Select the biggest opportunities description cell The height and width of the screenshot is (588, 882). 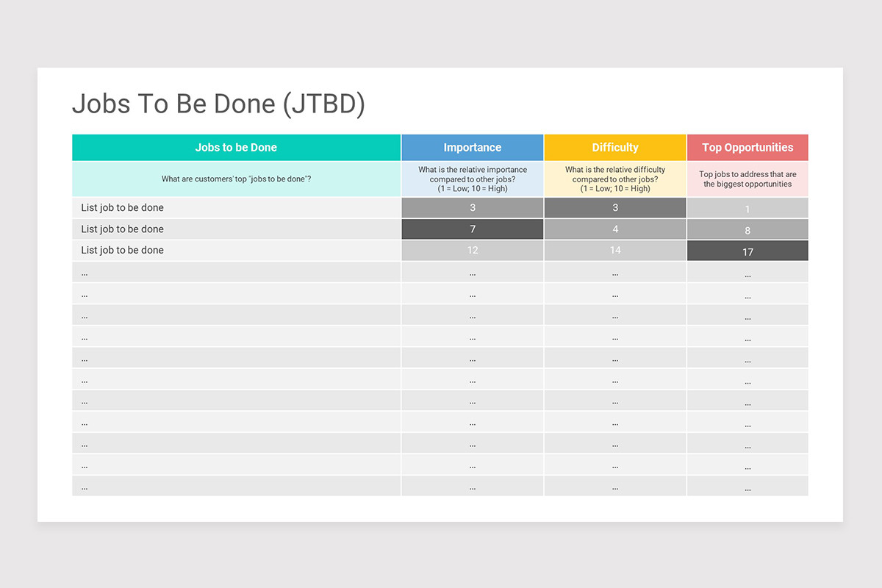(x=747, y=179)
